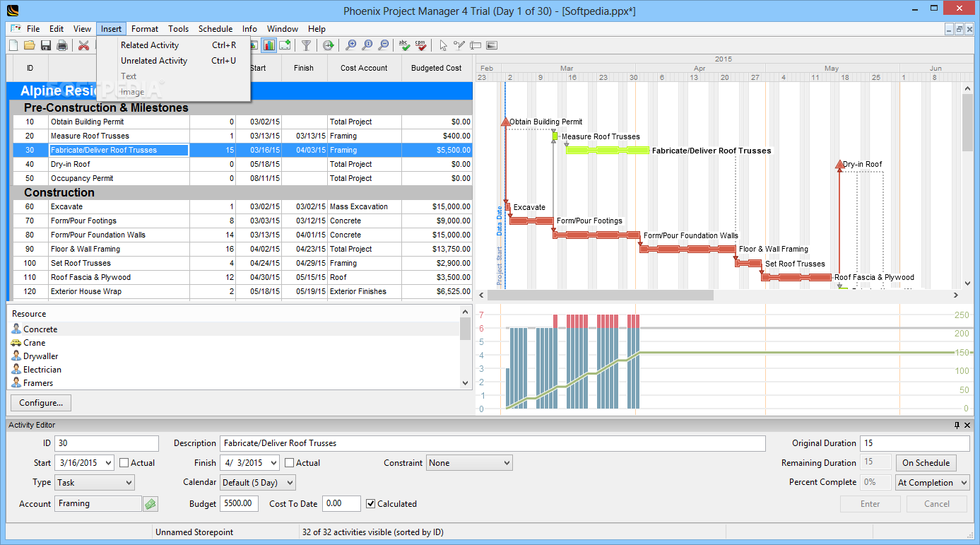Viewport: 980px width, 545px height.
Task: Open the Type dropdown showing Task
Action: tap(94, 483)
